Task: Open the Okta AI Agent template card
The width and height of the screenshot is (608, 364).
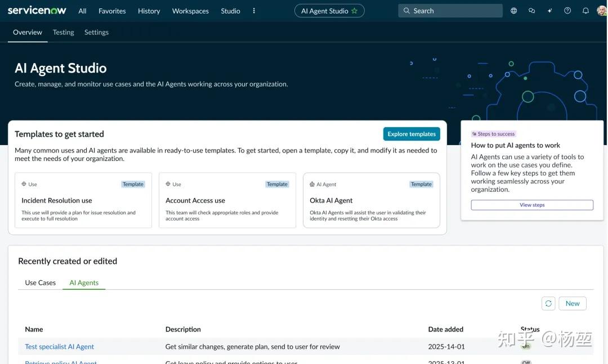Action: click(372, 200)
